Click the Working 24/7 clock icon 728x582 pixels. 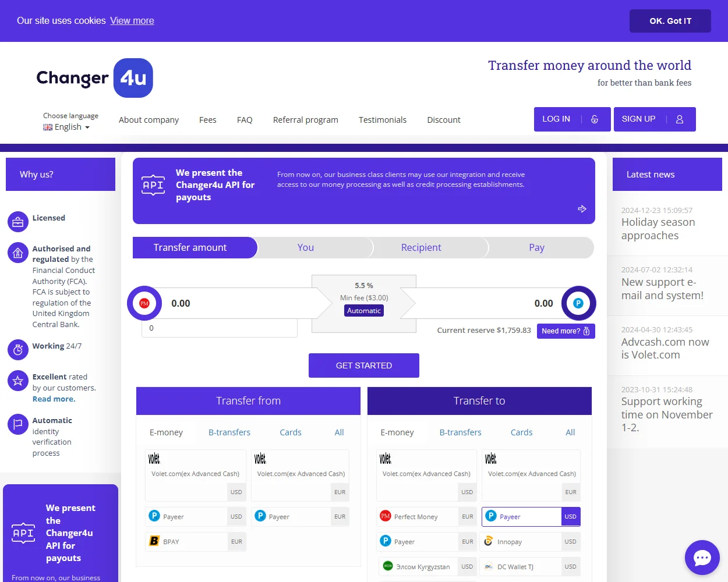click(x=18, y=350)
